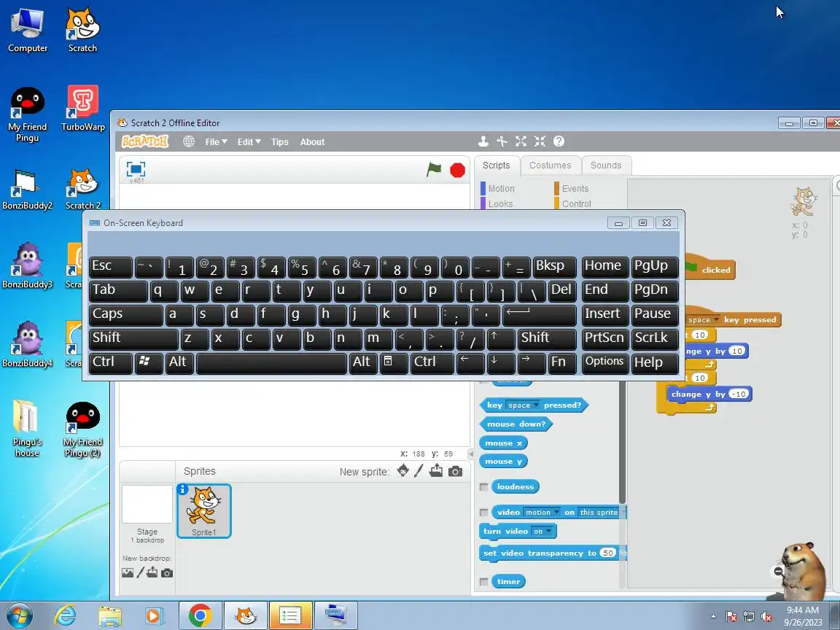Click the muted volume tray icon
This screenshot has height=630, width=840.
point(766,617)
